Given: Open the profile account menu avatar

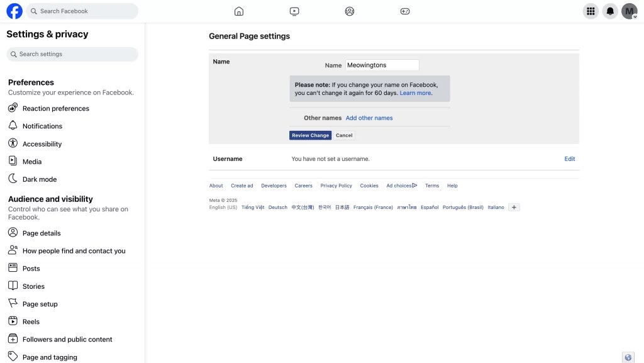Looking at the screenshot, I should coord(629,11).
